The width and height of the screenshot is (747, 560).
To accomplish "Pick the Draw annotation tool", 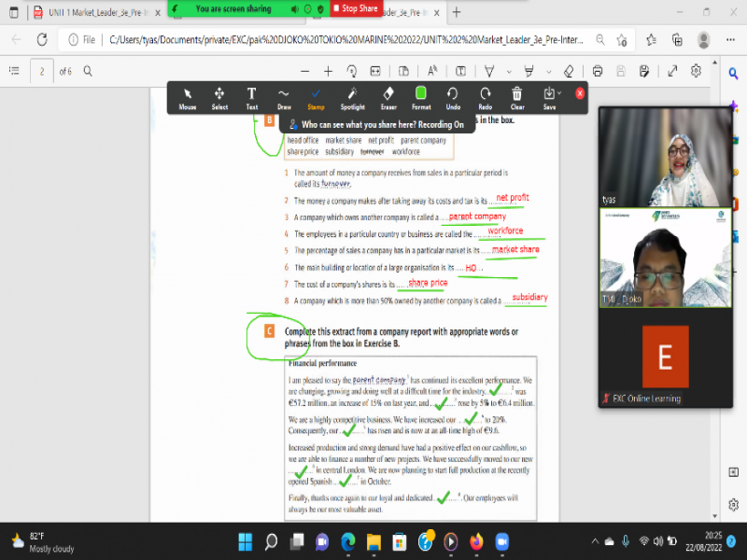I will click(x=284, y=97).
